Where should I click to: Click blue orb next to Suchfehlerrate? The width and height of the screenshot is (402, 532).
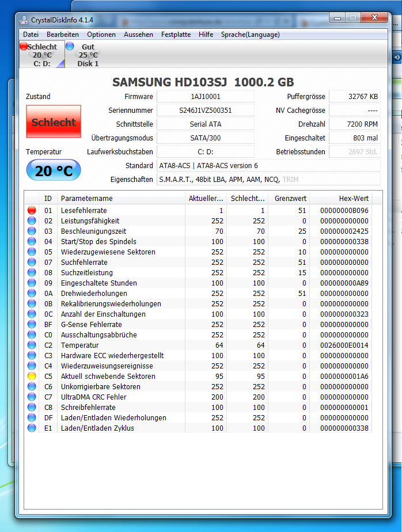click(32, 263)
